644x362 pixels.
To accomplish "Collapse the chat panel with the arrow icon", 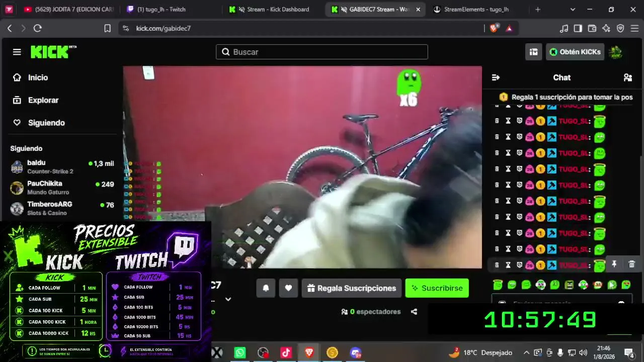I will pyautogui.click(x=496, y=77).
